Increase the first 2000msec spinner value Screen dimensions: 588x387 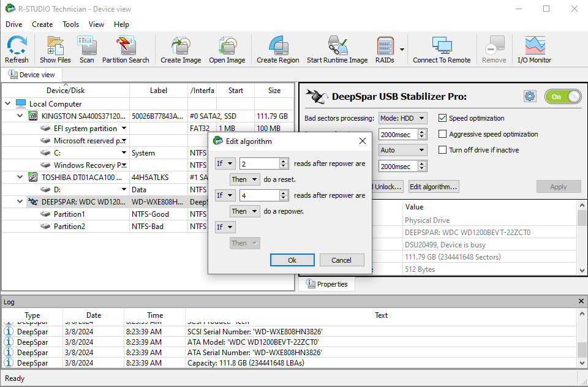[x=422, y=132]
